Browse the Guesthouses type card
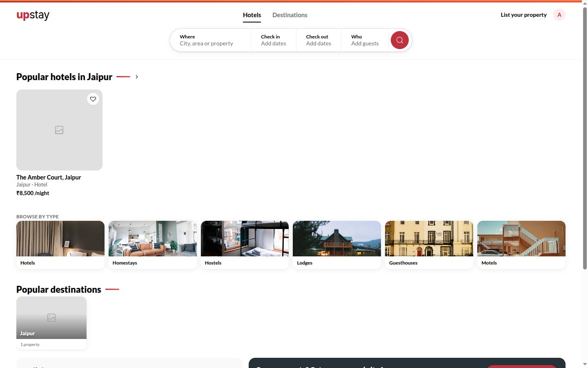This screenshot has width=588, height=368. click(429, 245)
